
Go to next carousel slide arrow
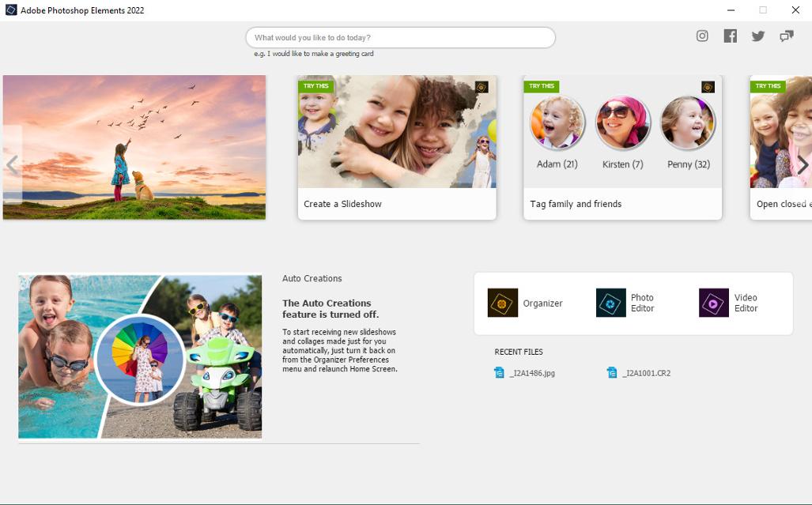pyautogui.click(x=803, y=165)
